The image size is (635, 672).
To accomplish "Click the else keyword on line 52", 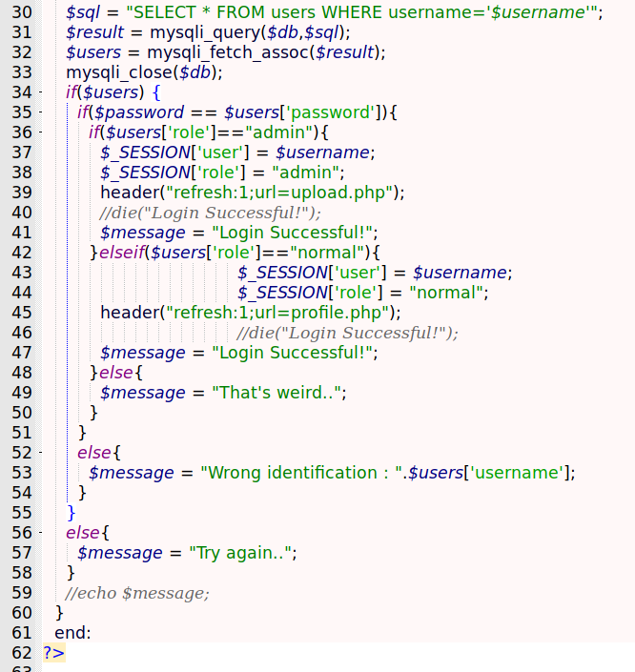I will point(94,453).
